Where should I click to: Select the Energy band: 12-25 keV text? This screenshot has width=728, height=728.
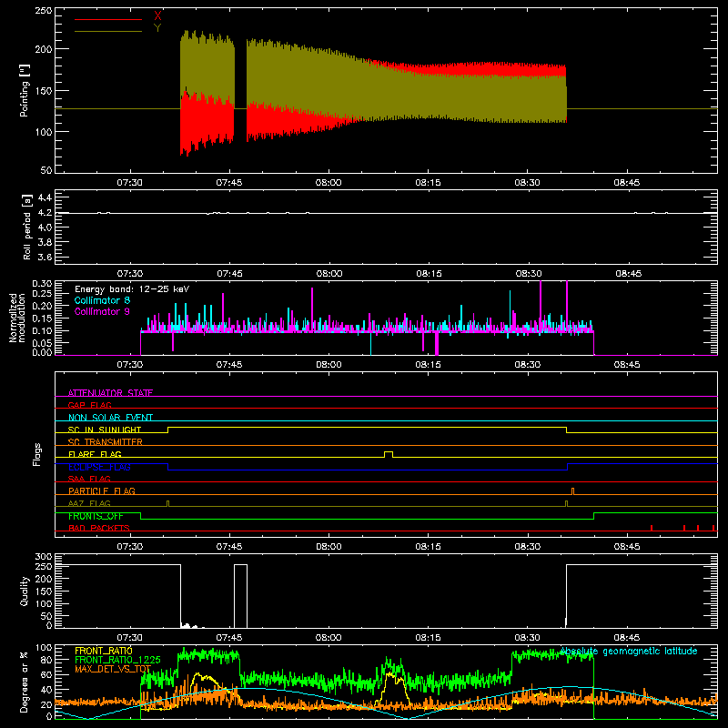click(x=132, y=289)
